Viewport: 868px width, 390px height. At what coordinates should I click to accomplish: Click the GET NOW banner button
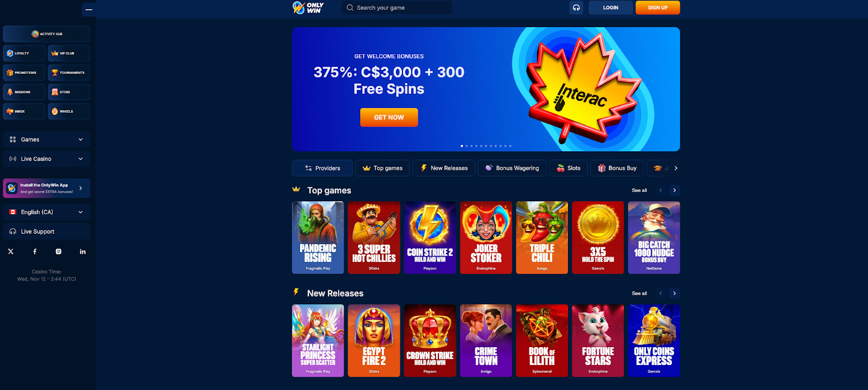(389, 117)
